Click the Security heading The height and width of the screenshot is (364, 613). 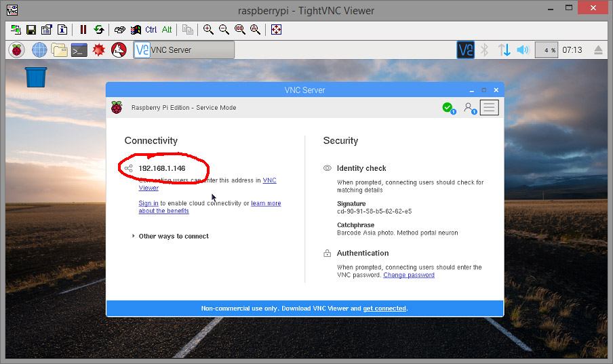pyautogui.click(x=340, y=141)
